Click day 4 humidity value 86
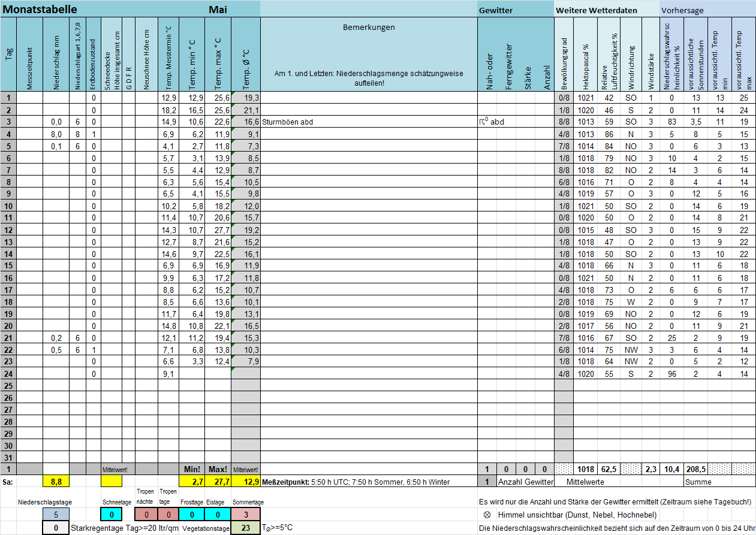This screenshot has height=535, width=756. click(609, 134)
